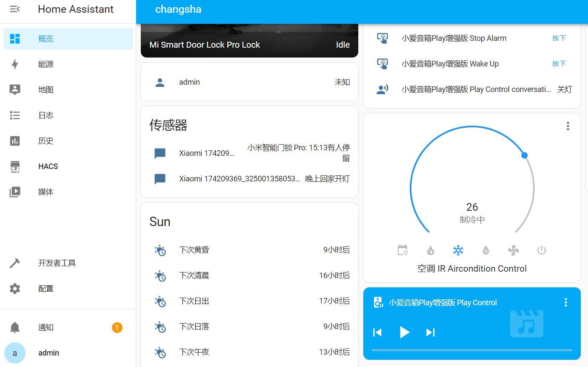Open the HACS panel
588x367 pixels.
(68, 166)
